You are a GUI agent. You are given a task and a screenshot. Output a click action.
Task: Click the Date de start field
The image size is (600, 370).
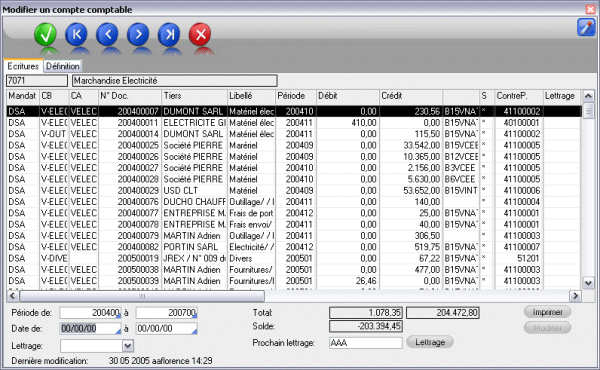(x=90, y=329)
